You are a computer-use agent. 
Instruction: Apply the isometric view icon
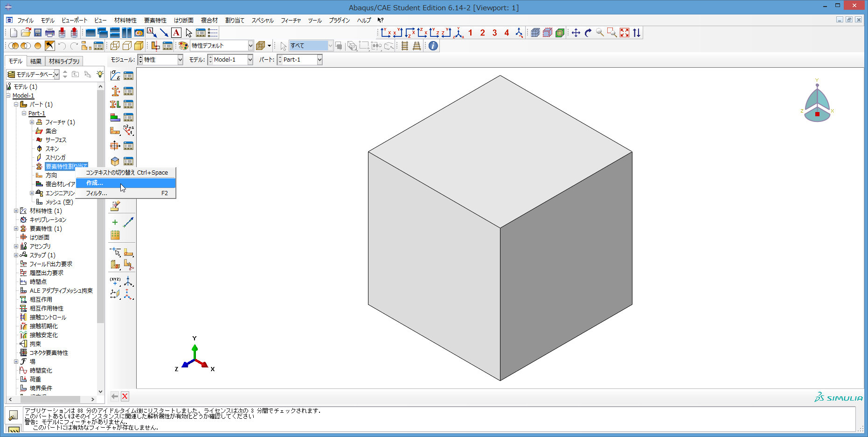pyautogui.click(x=458, y=33)
